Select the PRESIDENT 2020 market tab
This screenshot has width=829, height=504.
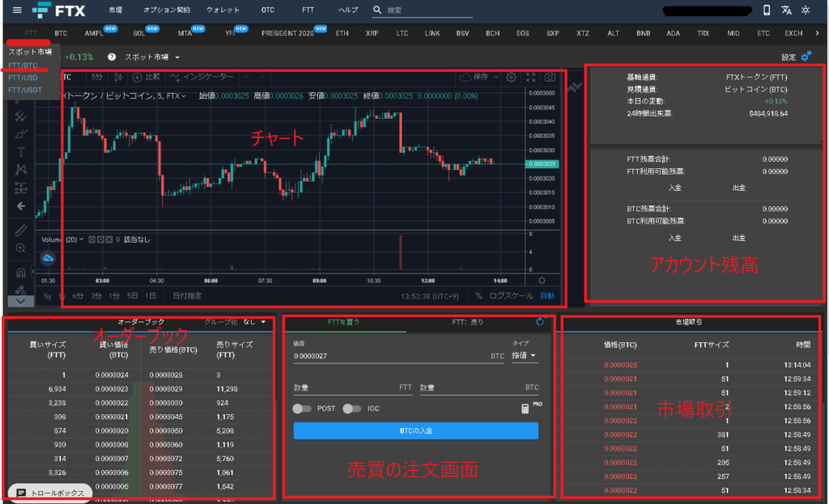click(287, 33)
